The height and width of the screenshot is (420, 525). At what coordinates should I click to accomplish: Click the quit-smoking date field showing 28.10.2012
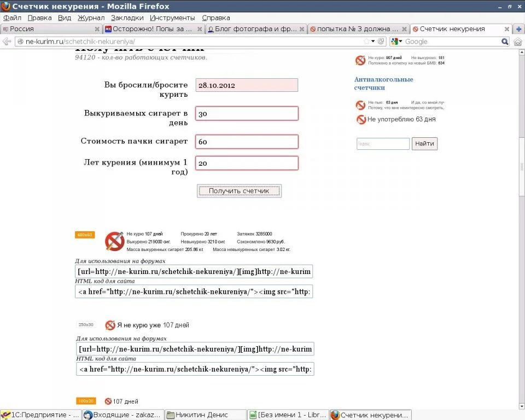click(x=246, y=85)
